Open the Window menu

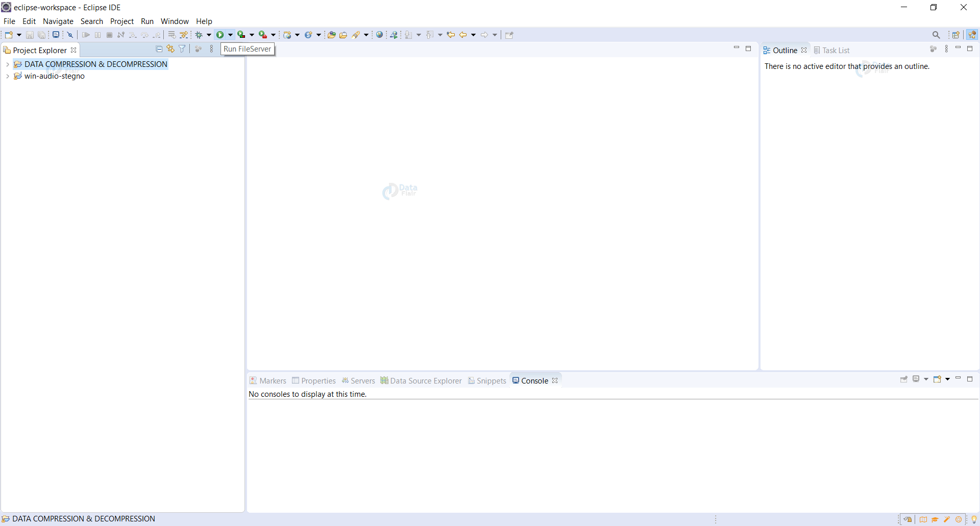175,21
